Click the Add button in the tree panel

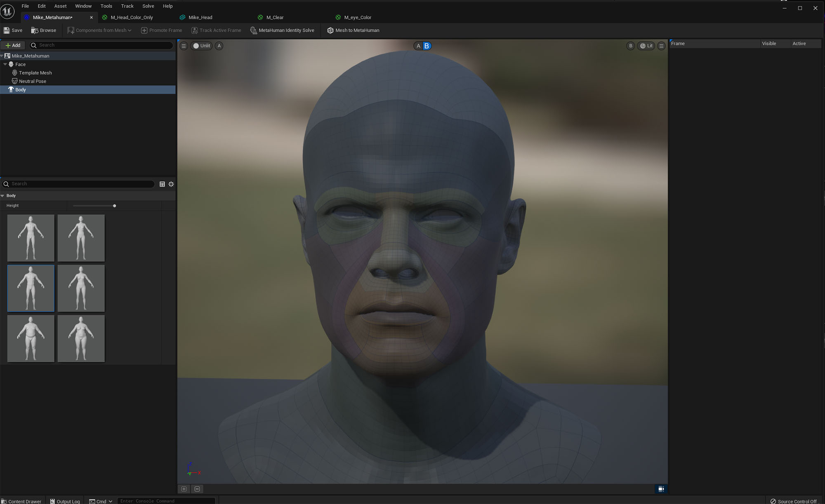click(x=13, y=45)
